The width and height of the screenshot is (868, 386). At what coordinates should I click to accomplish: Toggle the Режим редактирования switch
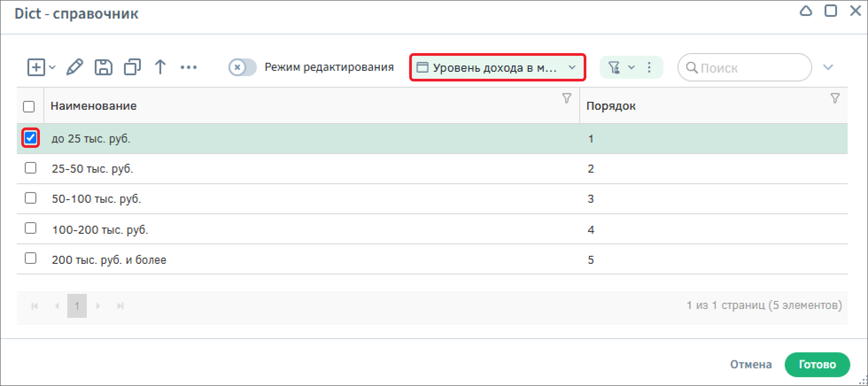pos(242,68)
